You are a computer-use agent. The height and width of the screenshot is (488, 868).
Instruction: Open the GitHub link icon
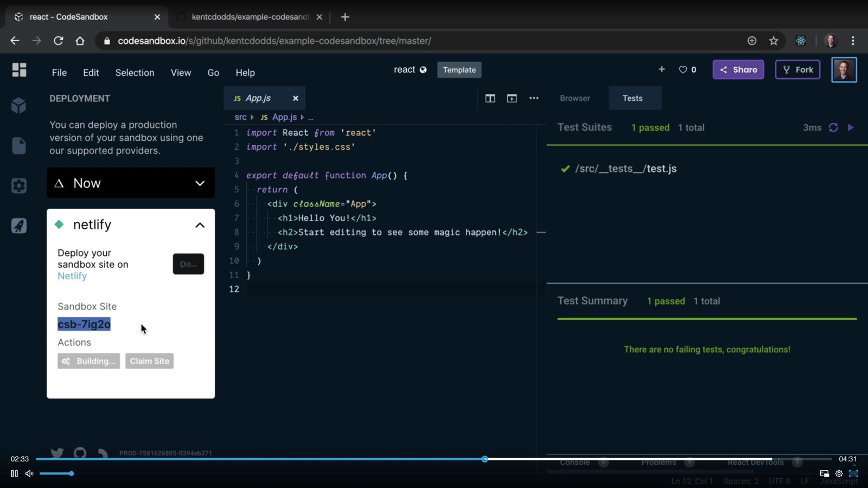tap(80, 453)
